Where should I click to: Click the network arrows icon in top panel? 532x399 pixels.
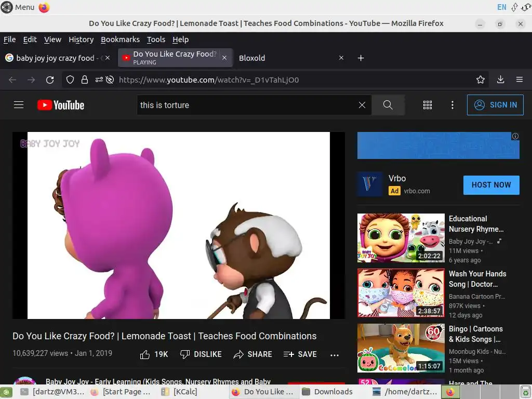point(515,7)
